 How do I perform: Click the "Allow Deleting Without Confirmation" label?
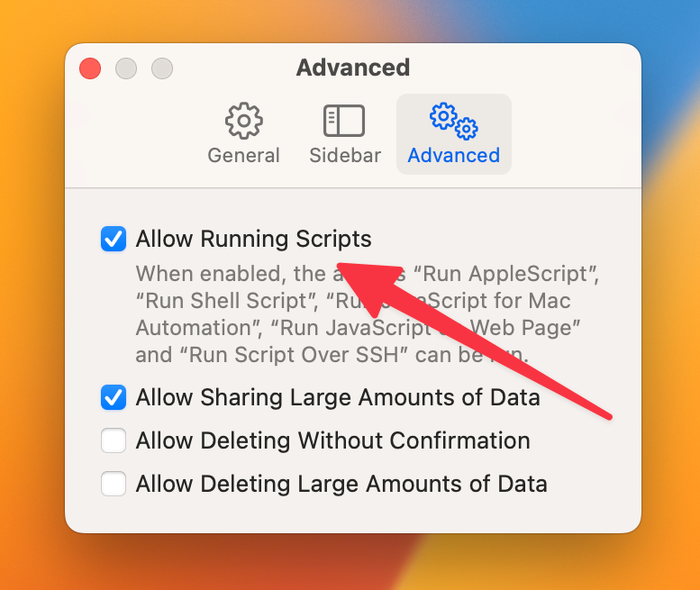[333, 440]
